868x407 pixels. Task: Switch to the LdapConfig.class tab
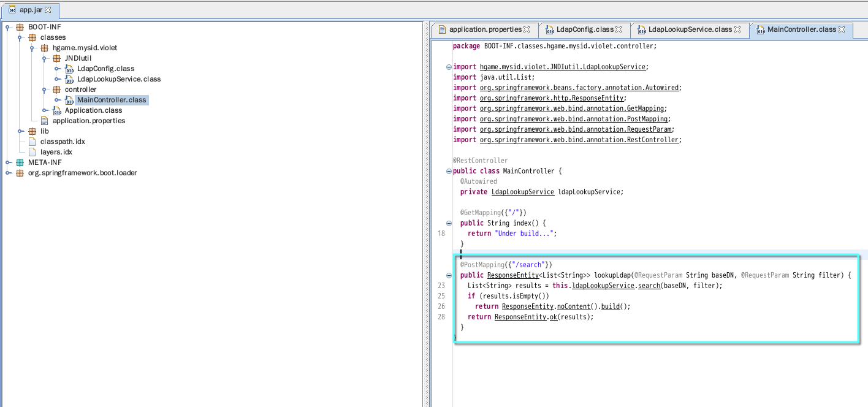click(585, 29)
